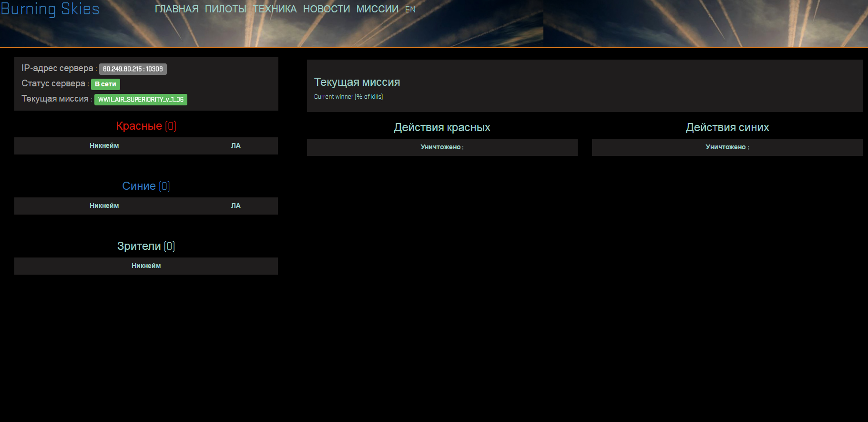The height and width of the screenshot is (422, 868).
Task: Click the 'Синие (0)' team heading
Action: [x=146, y=186]
